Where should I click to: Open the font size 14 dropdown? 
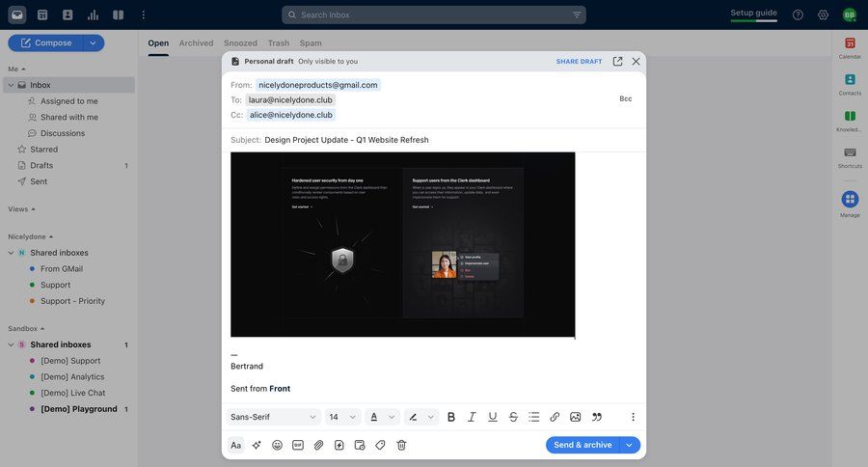coord(342,417)
